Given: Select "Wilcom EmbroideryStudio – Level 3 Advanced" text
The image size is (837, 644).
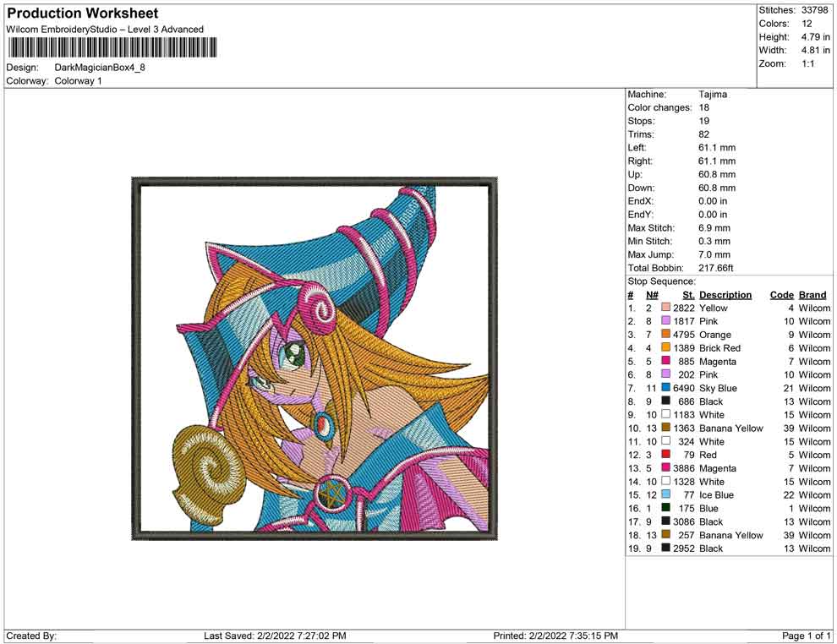Looking at the screenshot, I should pyautogui.click(x=105, y=30).
